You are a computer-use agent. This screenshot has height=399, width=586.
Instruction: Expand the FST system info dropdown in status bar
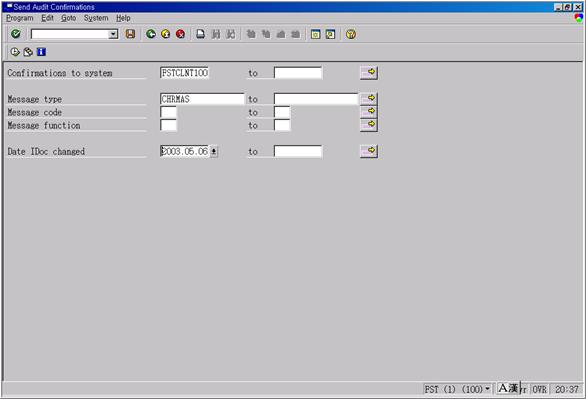487,389
